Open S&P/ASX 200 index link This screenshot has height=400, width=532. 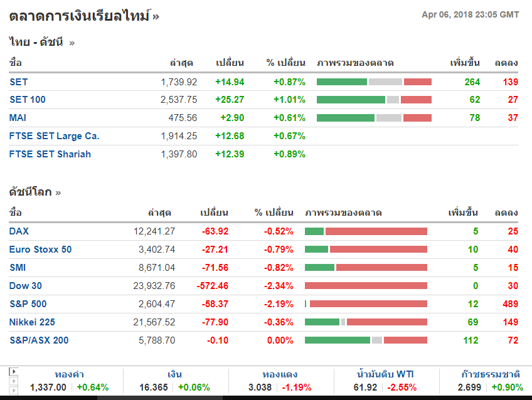point(39,340)
